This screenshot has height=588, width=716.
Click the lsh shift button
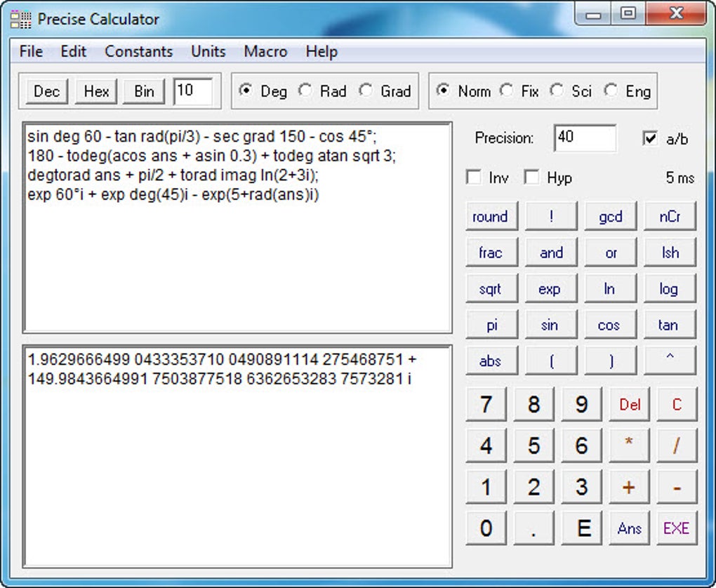[670, 252]
